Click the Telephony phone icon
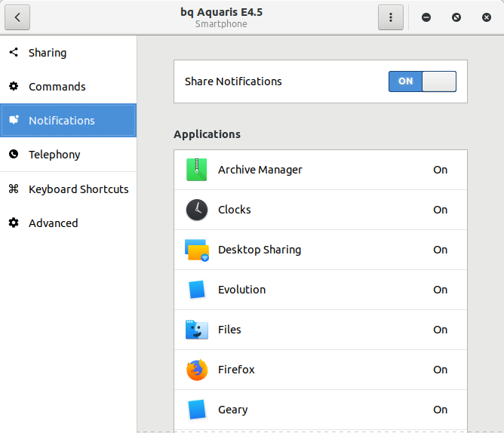 (x=14, y=155)
